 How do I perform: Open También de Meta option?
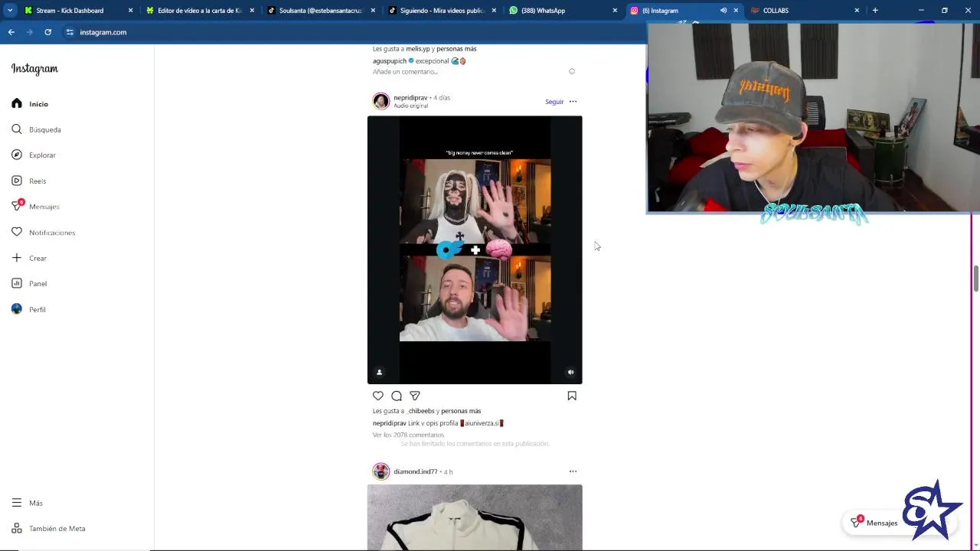click(x=49, y=529)
